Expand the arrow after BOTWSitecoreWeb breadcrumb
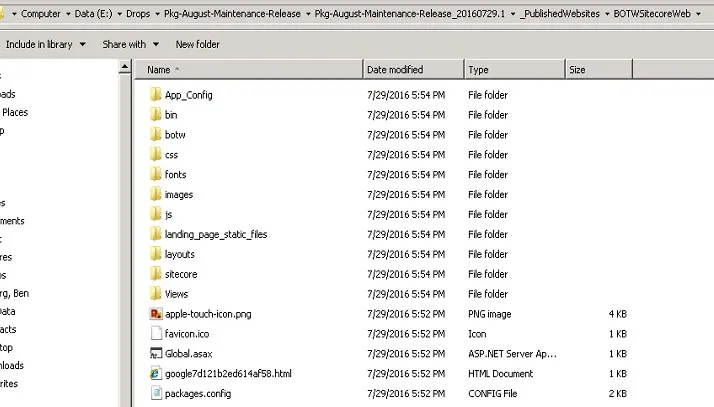Viewport: 714px width, 407px height. (x=698, y=15)
